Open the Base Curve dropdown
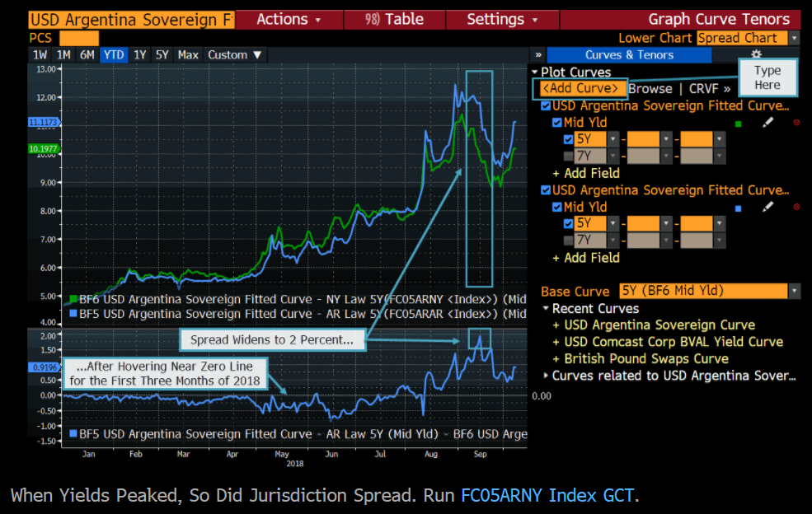Image resolution: width=812 pixels, height=514 pixels. (793, 291)
